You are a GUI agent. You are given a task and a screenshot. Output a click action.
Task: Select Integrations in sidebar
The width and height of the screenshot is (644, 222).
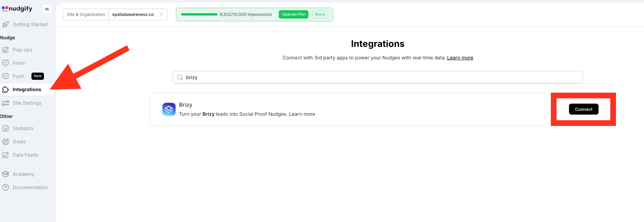pyautogui.click(x=27, y=90)
